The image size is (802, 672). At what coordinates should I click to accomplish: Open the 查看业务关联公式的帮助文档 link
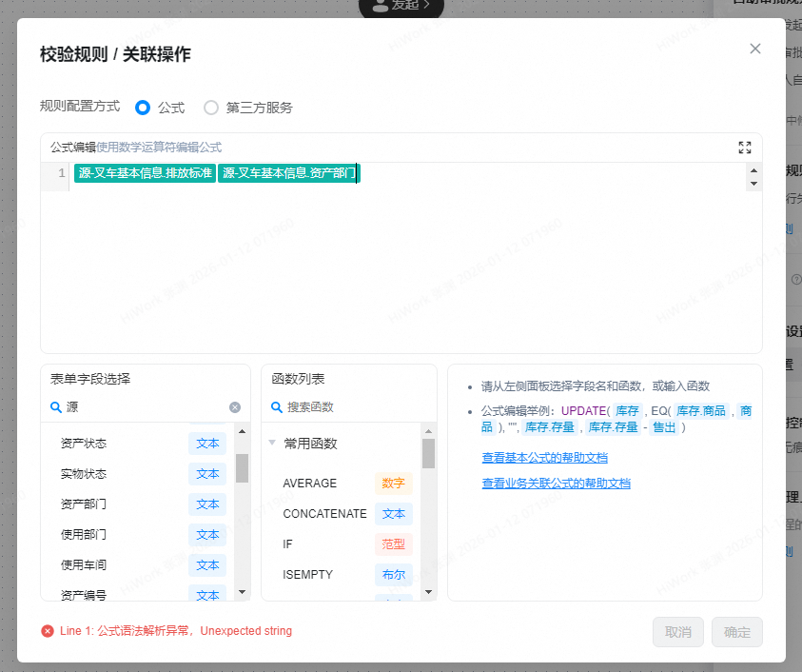[555, 483]
